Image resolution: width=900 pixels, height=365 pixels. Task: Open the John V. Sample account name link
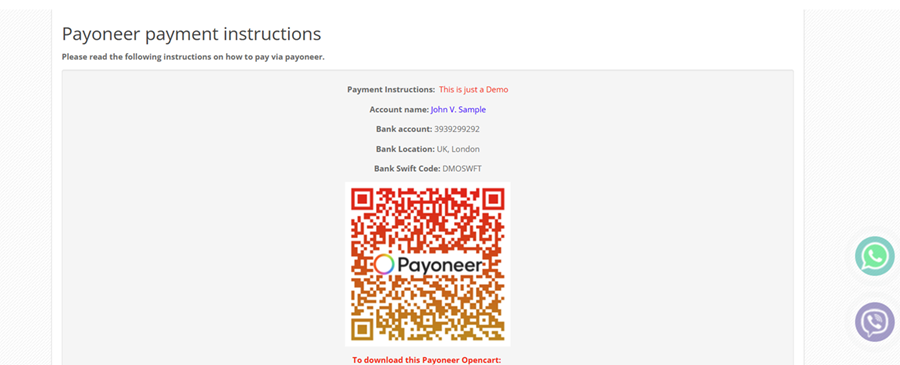[x=458, y=110]
